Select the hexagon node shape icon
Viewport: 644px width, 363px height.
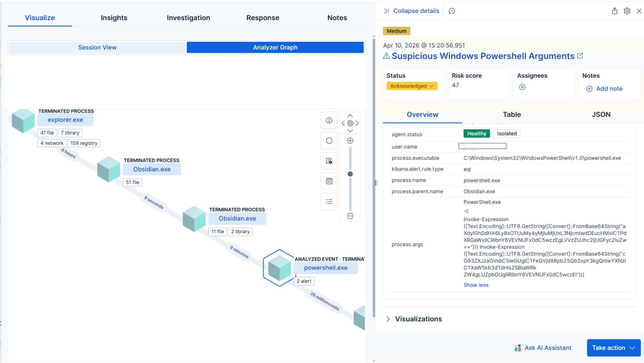pyautogui.click(x=329, y=140)
